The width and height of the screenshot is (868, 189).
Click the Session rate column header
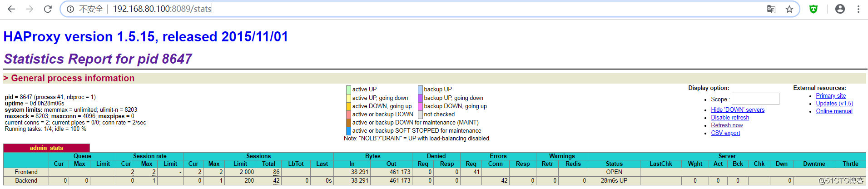point(150,156)
